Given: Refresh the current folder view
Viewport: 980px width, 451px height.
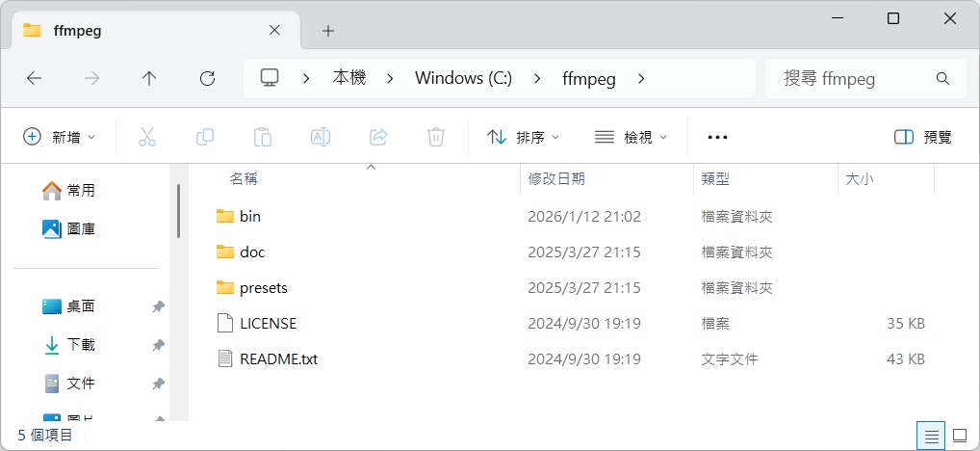Looking at the screenshot, I should click(207, 79).
